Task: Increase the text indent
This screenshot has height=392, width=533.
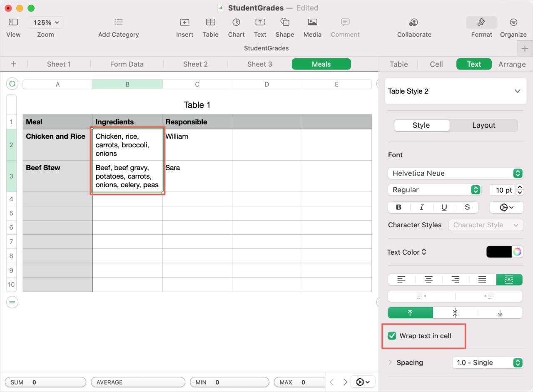Action: click(489, 296)
